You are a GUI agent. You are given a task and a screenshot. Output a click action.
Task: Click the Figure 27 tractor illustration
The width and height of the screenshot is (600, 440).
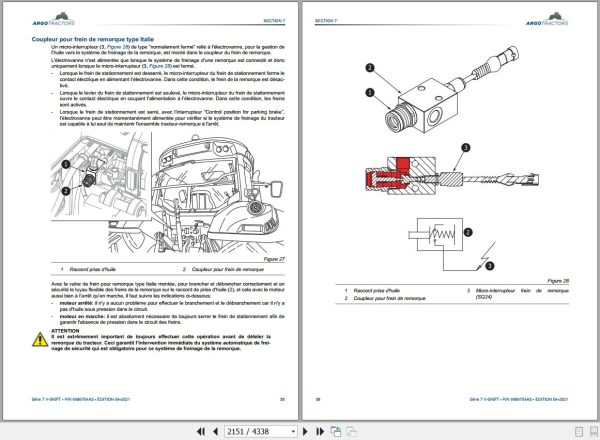point(168,192)
